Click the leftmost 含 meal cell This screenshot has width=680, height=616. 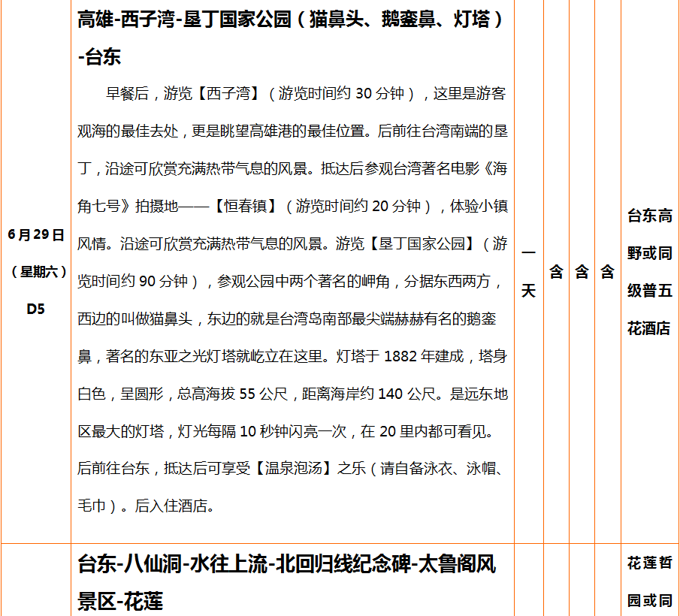(x=556, y=272)
